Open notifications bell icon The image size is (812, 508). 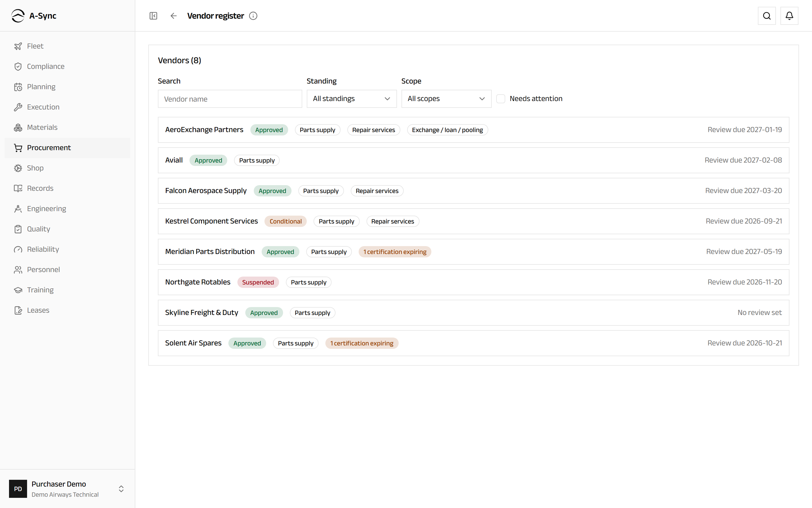point(789,16)
